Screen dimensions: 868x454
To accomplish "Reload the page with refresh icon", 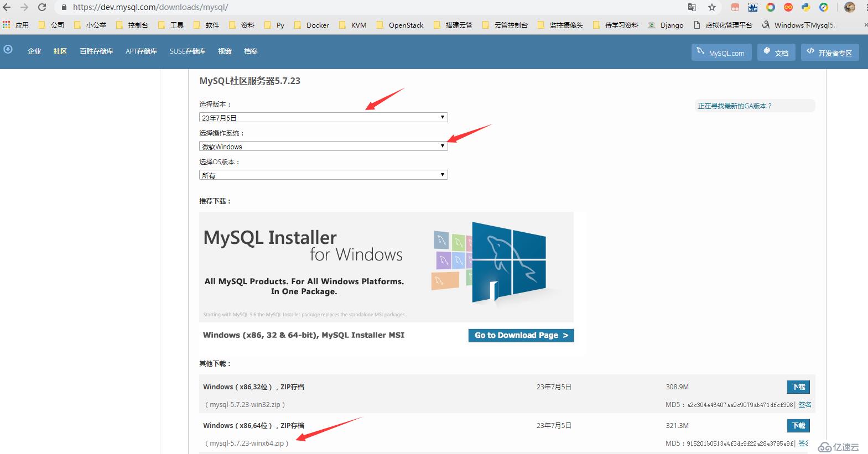I will pos(42,7).
